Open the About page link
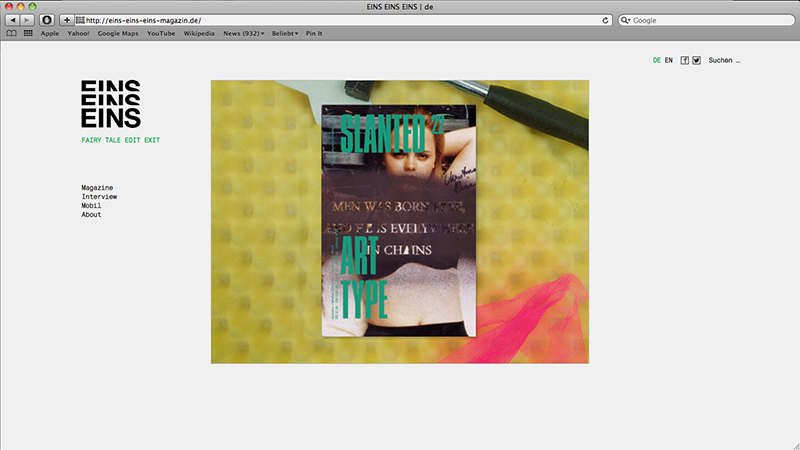 (91, 214)
